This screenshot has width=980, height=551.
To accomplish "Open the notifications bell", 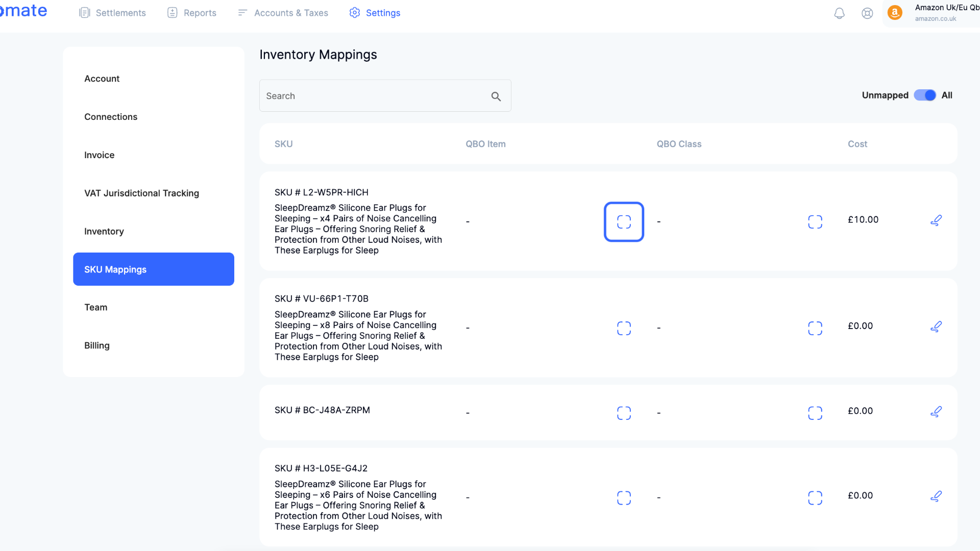I will (839, 13).
